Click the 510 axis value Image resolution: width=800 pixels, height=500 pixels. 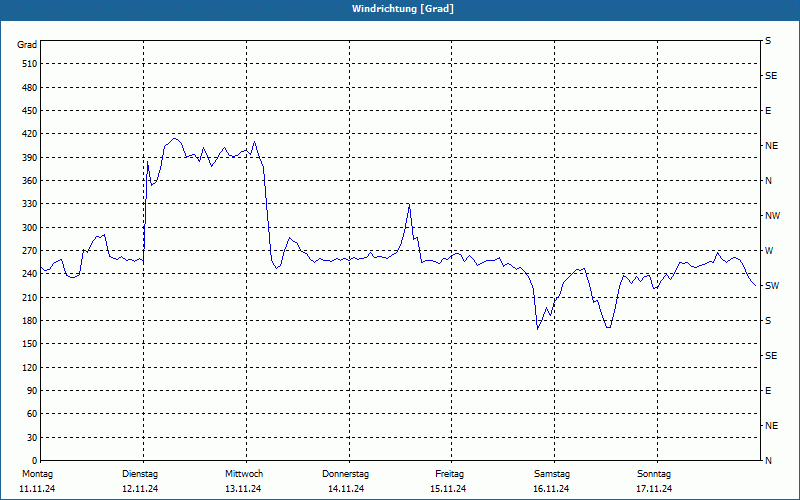click(x=30, y=64)
